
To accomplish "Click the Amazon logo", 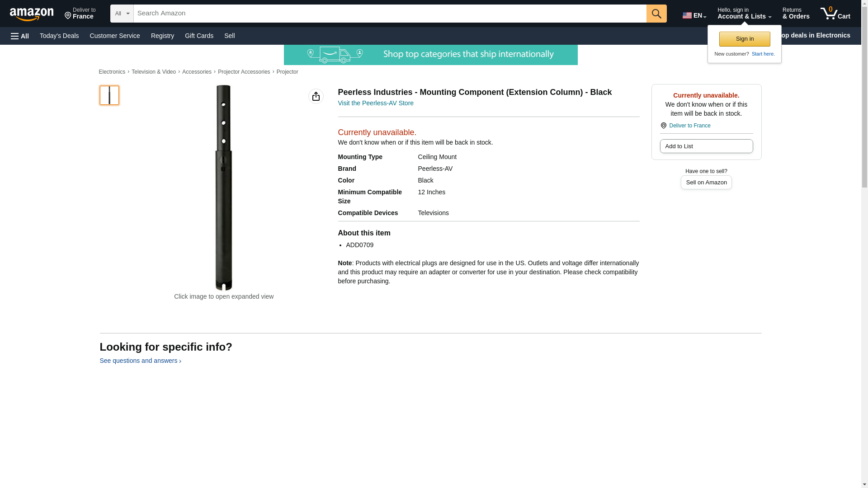I will (32, 14).
